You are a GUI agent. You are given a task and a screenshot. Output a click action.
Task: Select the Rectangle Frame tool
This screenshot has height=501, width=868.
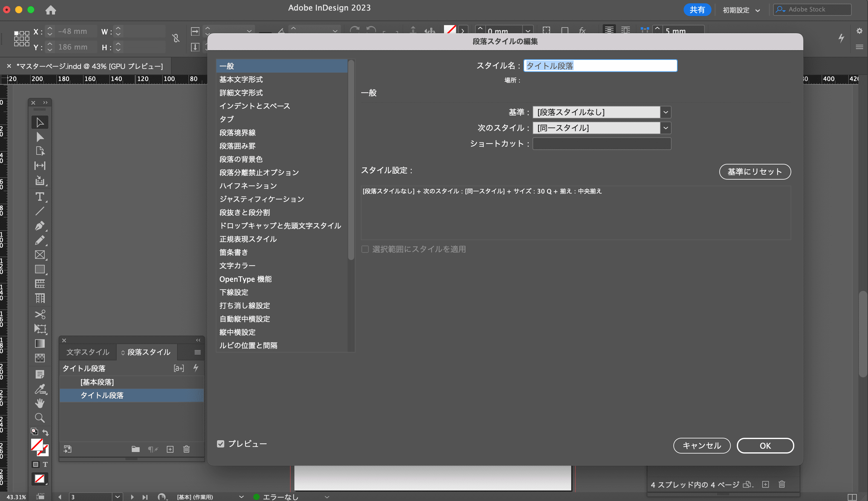click(x=40, y=255)
